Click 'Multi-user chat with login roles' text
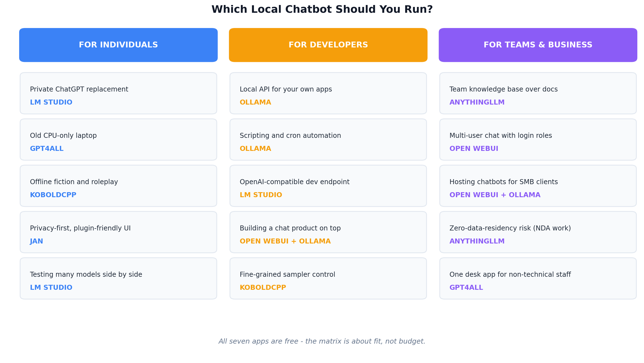Screen dimensions: 644x363 tap(501, 136)
